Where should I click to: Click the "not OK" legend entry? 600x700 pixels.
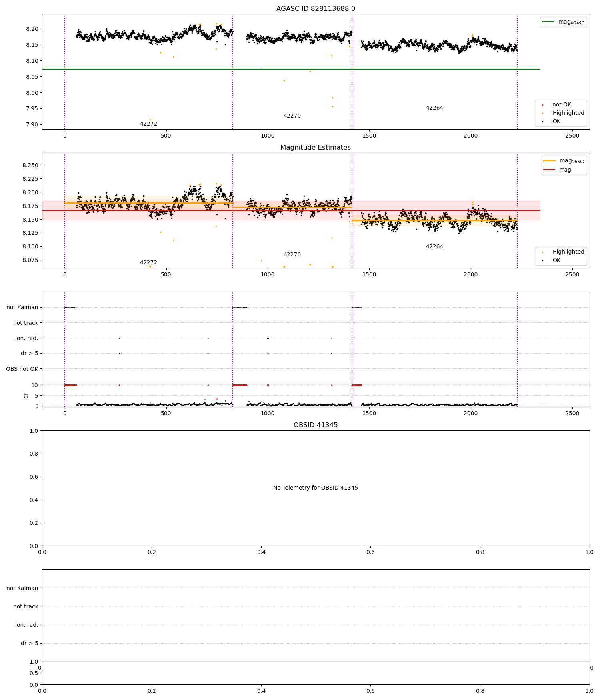pyautogui.click(x=562, y=105)
